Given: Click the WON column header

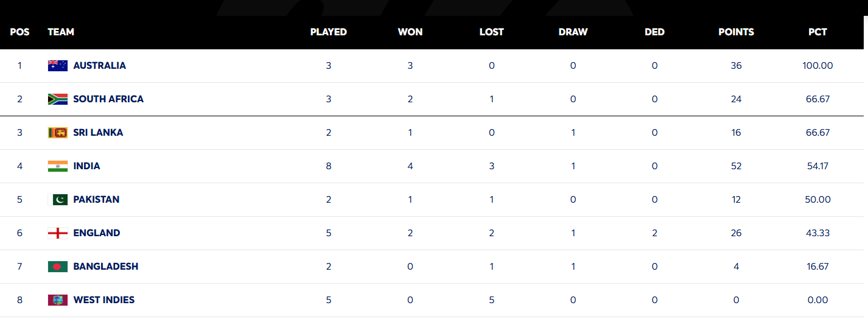Looking at the screenshot, I should click(x=410, y=32).
